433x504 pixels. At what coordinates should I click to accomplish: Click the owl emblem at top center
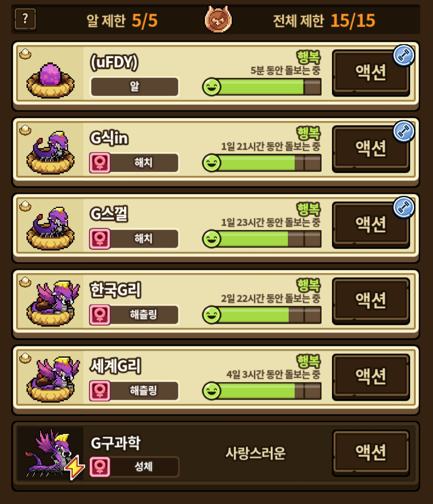[218, 19]
